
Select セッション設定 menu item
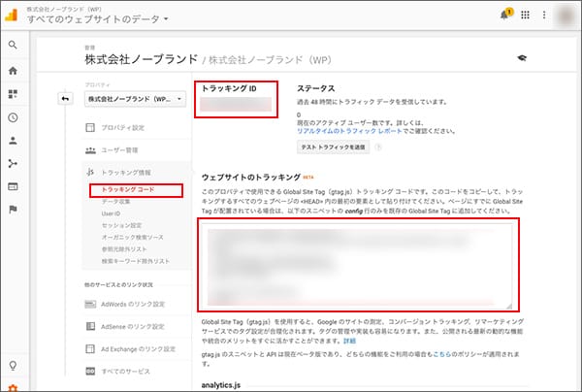pyautogui.click(x=122, y=225)
